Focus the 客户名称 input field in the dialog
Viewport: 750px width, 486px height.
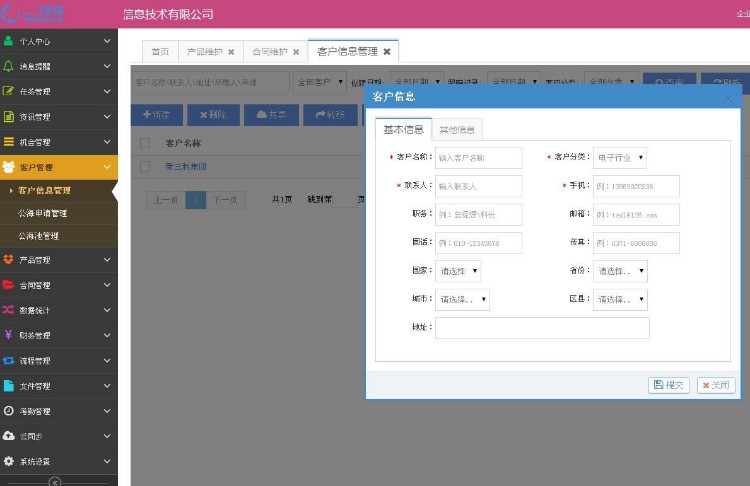(x=478, y=158)
